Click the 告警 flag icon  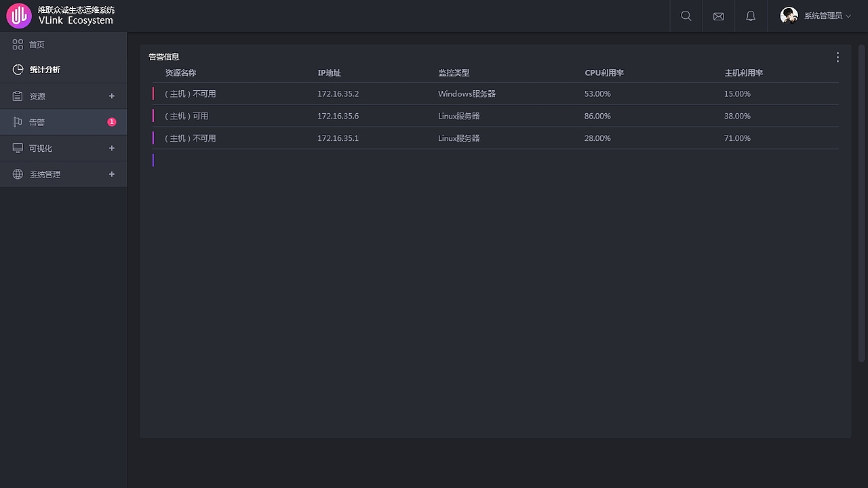[x=18, y=122]
